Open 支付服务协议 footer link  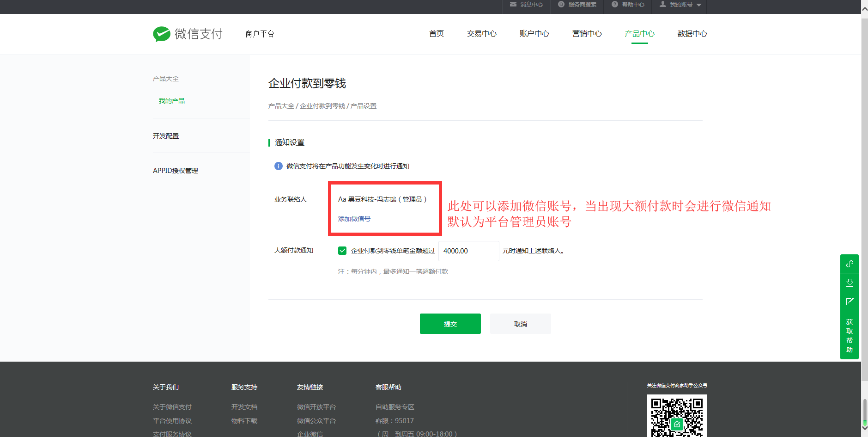click(172, 434)
